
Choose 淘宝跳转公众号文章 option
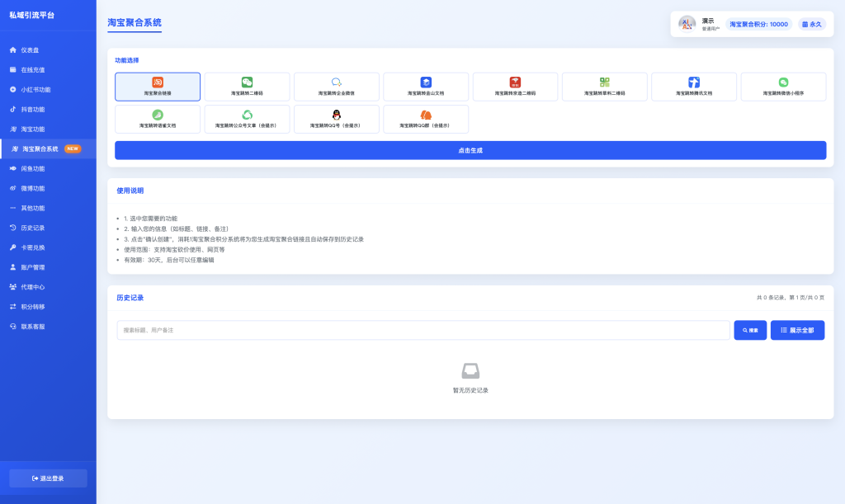coord(247,119)
